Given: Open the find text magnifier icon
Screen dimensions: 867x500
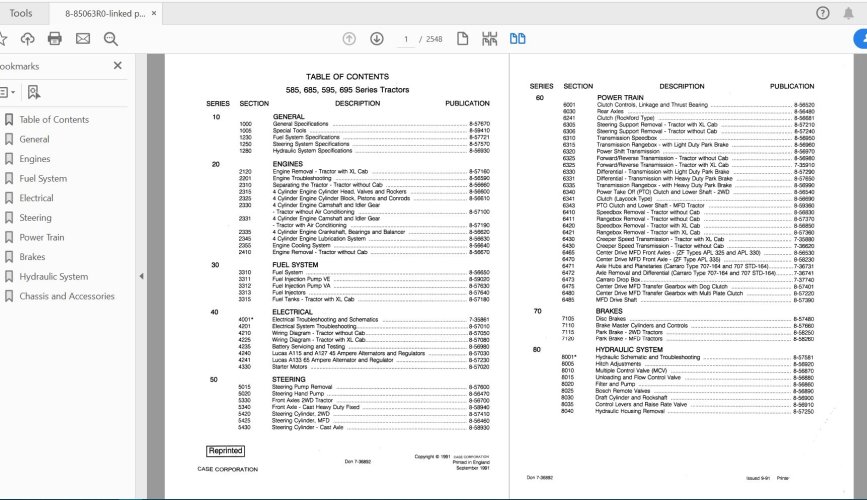Looking at the screenshot, I should click(x=111, y=39).
